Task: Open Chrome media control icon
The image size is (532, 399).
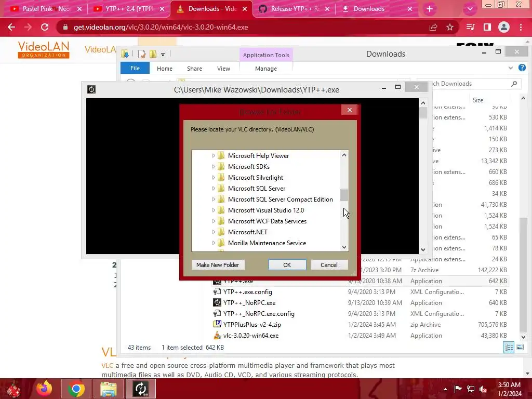Action: coord(470,27)
